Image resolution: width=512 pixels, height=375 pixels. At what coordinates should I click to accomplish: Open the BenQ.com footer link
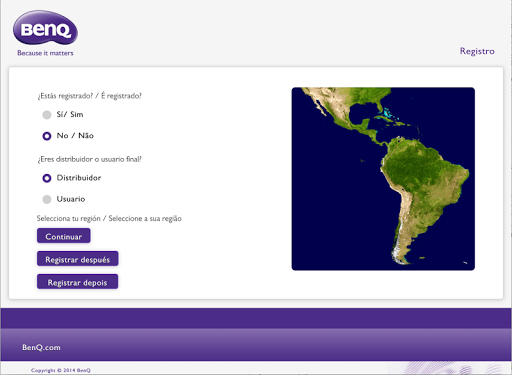click(x=41, y=347)
